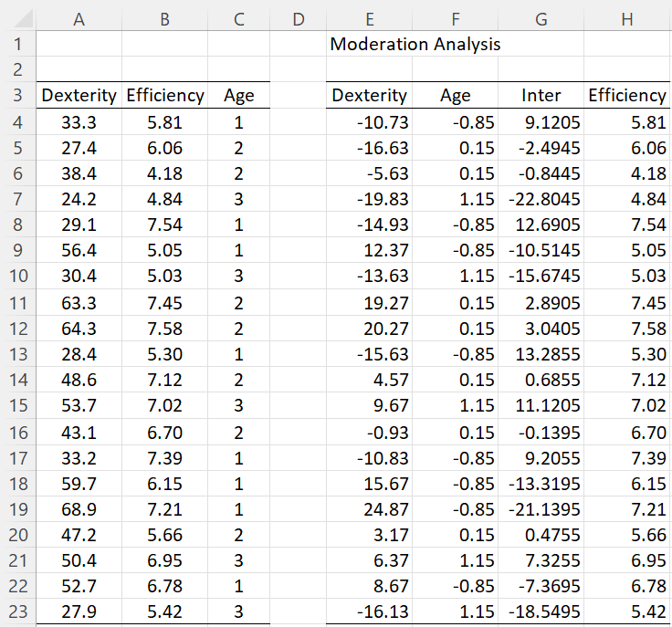
Task: Click cell with value -0.93
Action: coord(370,433)
